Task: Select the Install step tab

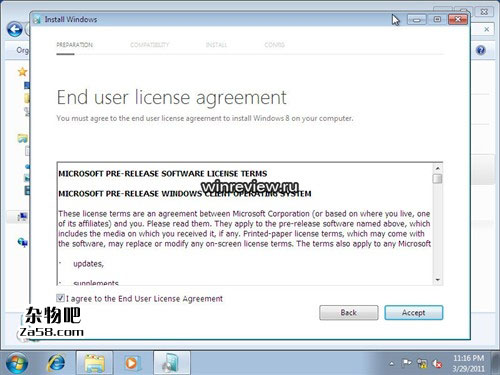Action: (x=216, y=45)
